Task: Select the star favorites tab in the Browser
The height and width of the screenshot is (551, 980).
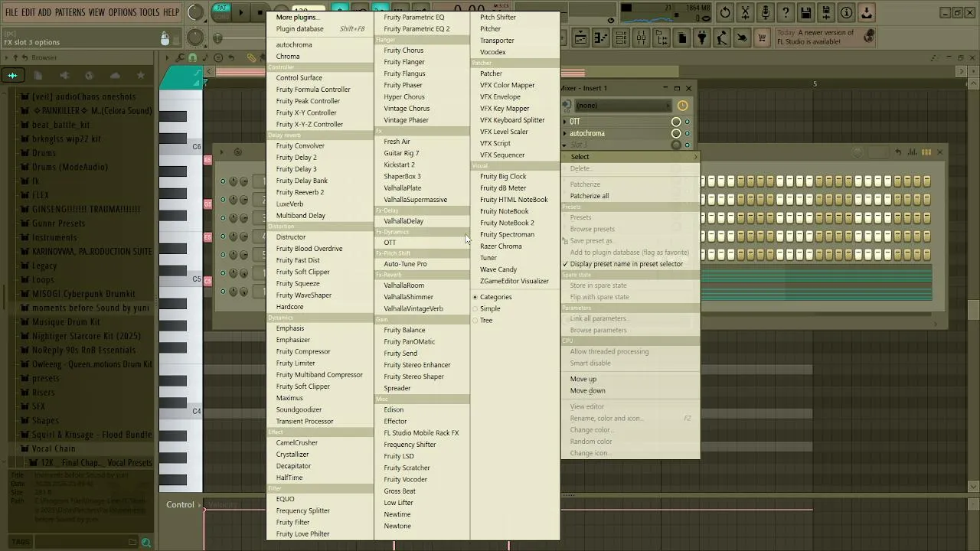Action: (140, 75)
